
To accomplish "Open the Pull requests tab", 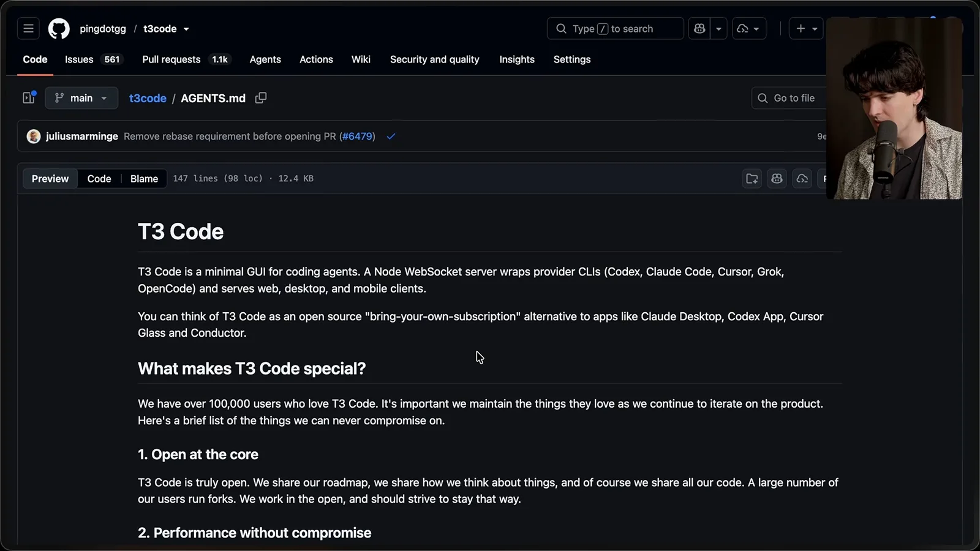I will tap(186, 59).
